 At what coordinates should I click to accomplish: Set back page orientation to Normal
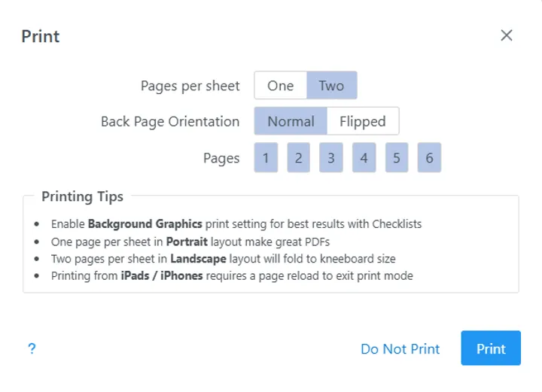point(291,121)
